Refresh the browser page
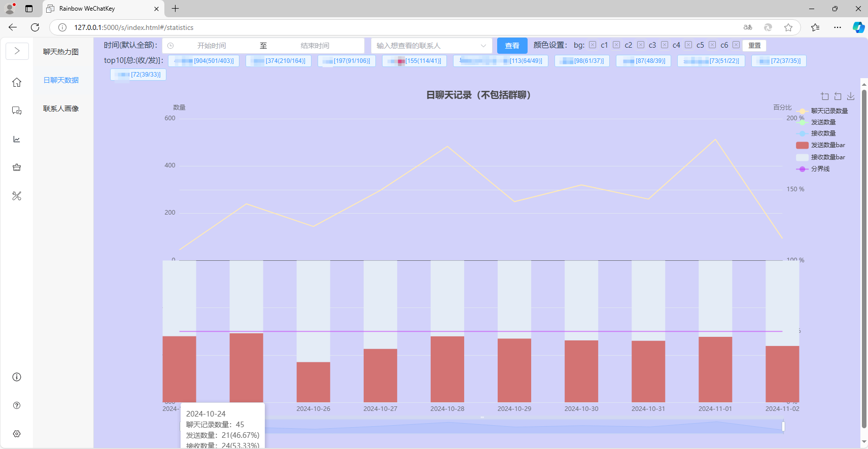The image size is (868, 449). tap(35, 27)
